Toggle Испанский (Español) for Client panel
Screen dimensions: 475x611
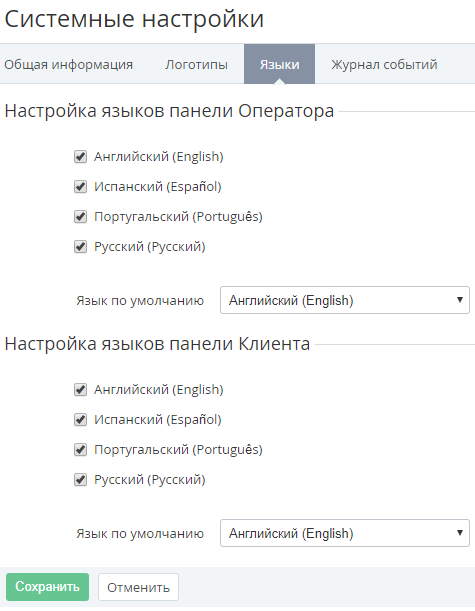(80, 420)
